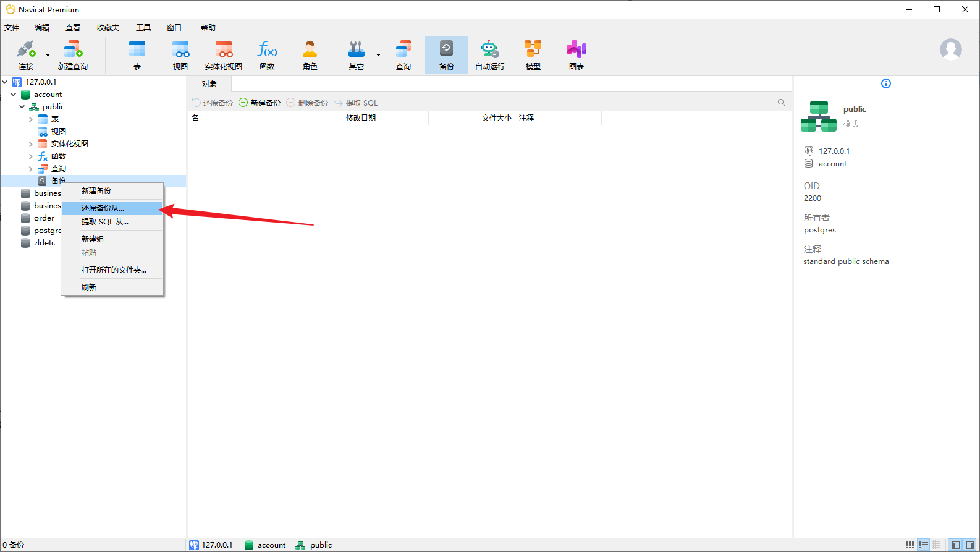Click the 连接 connection toolbar icon
Viewport: 980px width, 552px height.
tap(26, 55)
